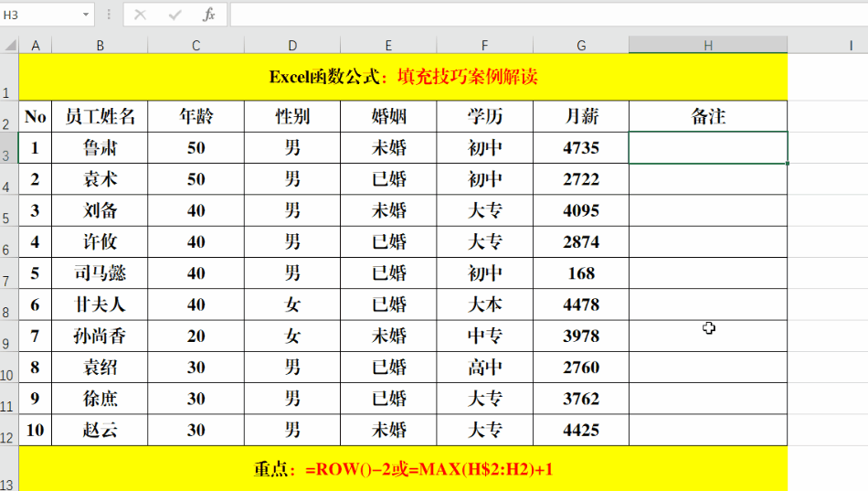The width and height of the screenshot is (868, 491).
Task: Select column F header
Action: point(484,46)
